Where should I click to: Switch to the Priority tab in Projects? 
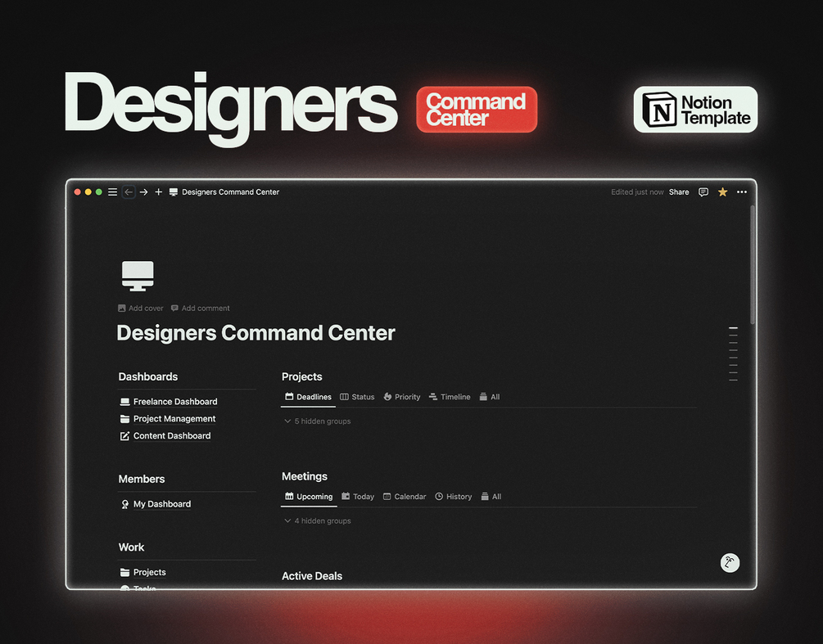[x=402, y=397]
